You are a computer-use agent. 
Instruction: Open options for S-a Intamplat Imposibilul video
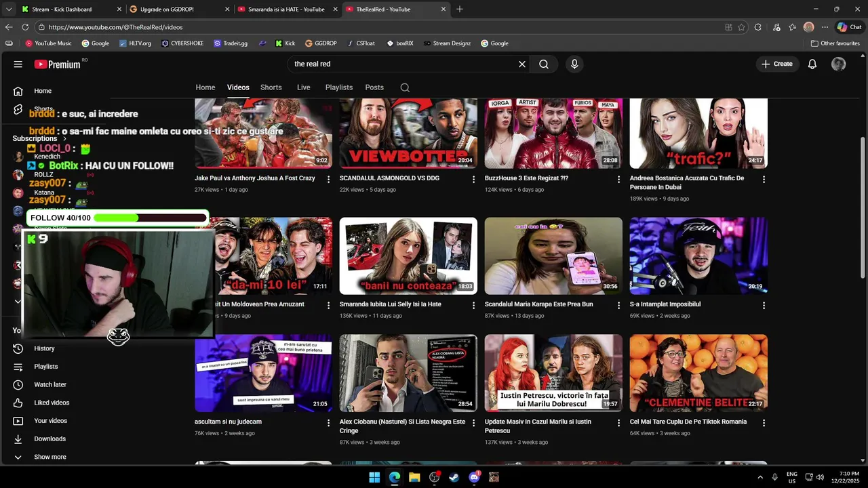(x=764, y=306)
